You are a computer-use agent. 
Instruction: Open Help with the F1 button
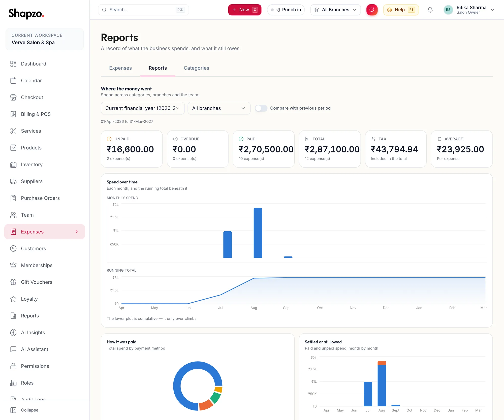click(401, 10)
